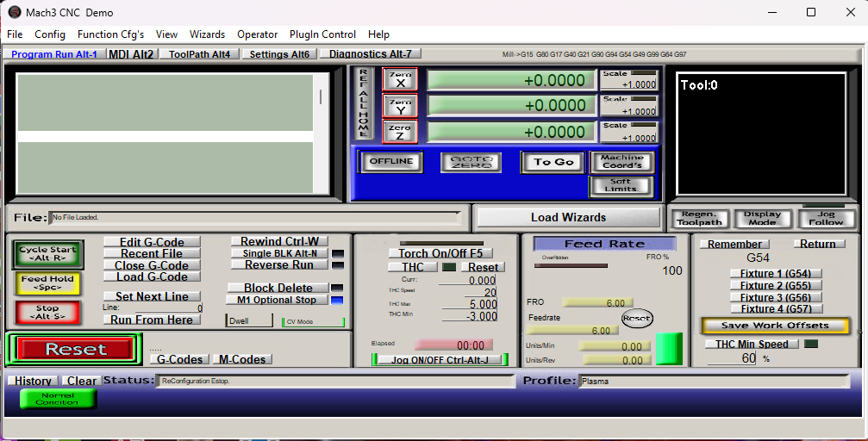Switch to the ToolPath Alt4 tab

200,54
